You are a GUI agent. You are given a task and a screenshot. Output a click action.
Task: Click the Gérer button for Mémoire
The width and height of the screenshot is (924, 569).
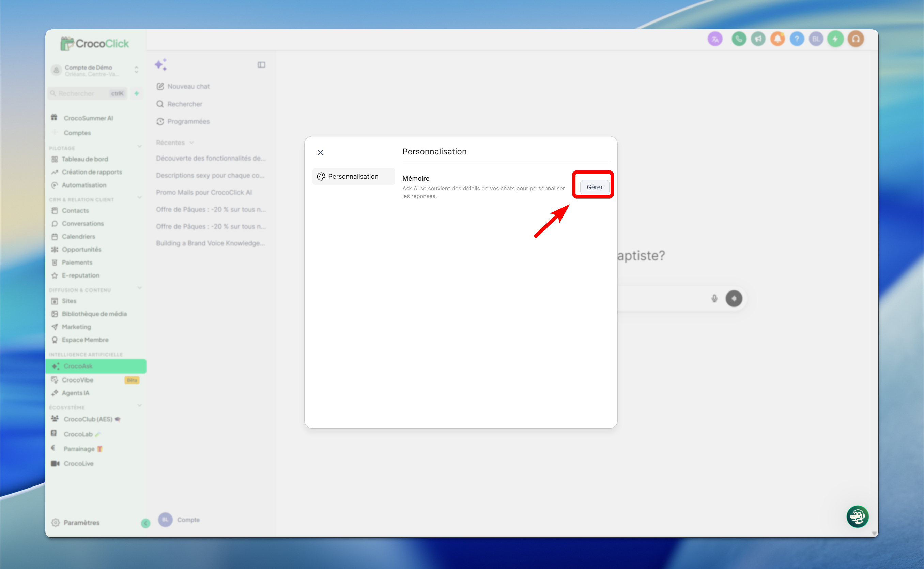coord(594,187)
